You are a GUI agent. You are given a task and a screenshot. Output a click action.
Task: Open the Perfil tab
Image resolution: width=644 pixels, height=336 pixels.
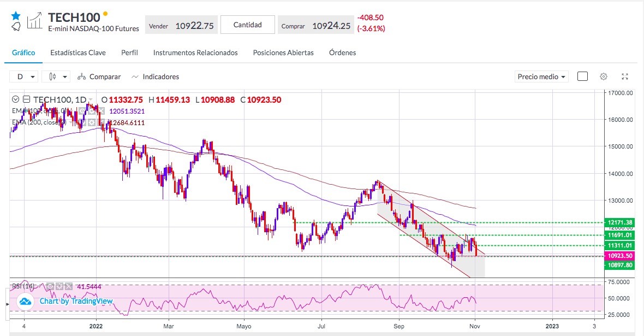129,52
